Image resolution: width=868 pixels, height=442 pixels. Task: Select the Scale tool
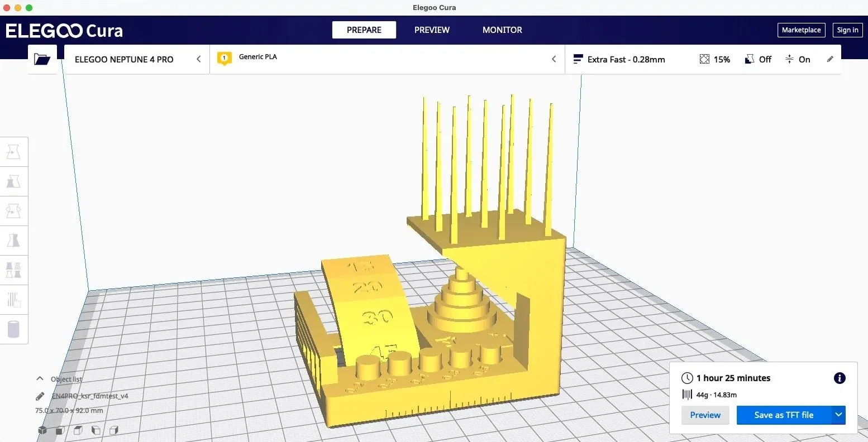(x=13, y=181)
